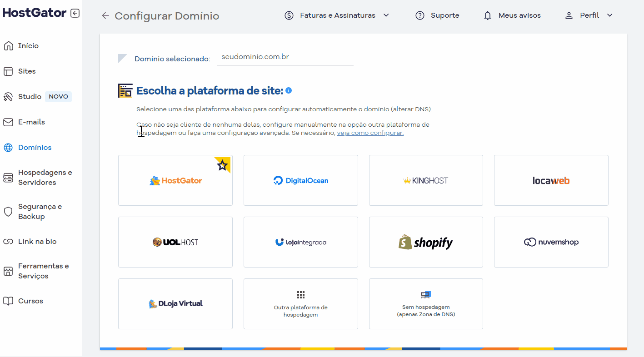Click the Faturas dollar sign icon
The width and height of the screenshot is (644, 357).
[x=289, y=15]
